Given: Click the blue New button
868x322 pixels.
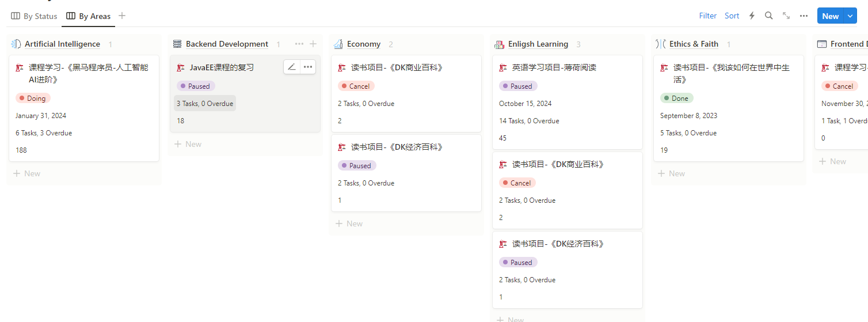Looking at the screenshot, I should [x=830, y=16].
